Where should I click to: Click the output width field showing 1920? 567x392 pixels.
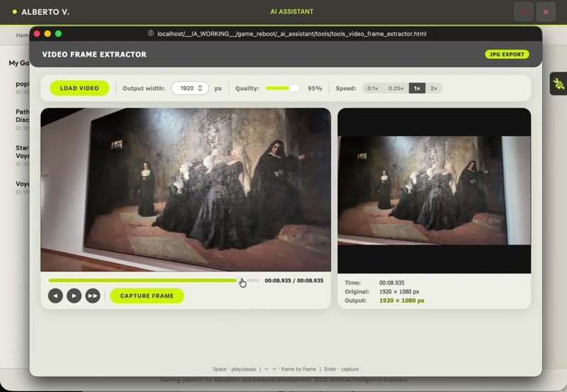(x=189, y=88)
